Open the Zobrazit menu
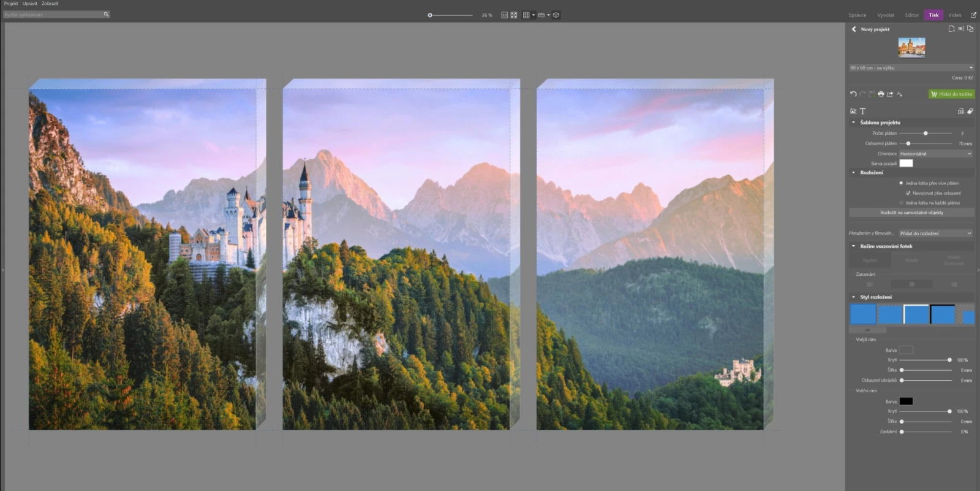This screenshot has width=980, height=491. [x=50, y=4]
